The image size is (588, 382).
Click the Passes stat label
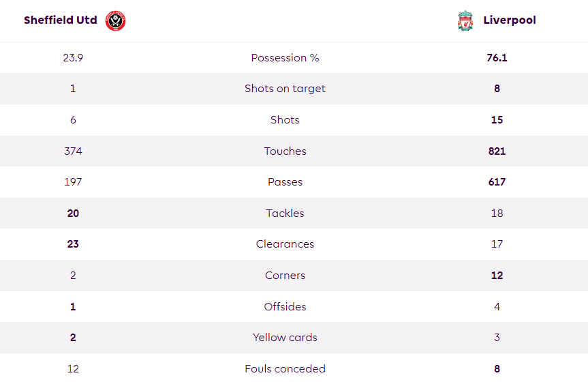(285, 182)
